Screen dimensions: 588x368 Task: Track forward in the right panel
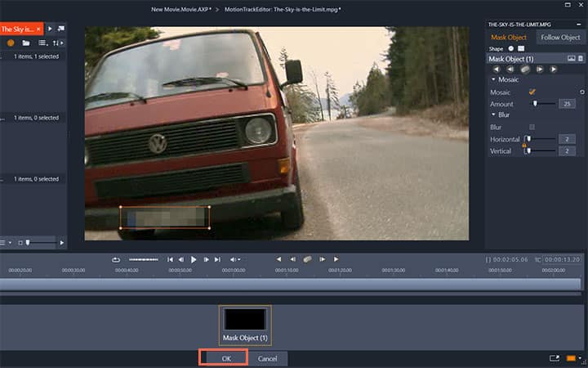[553, 69]
